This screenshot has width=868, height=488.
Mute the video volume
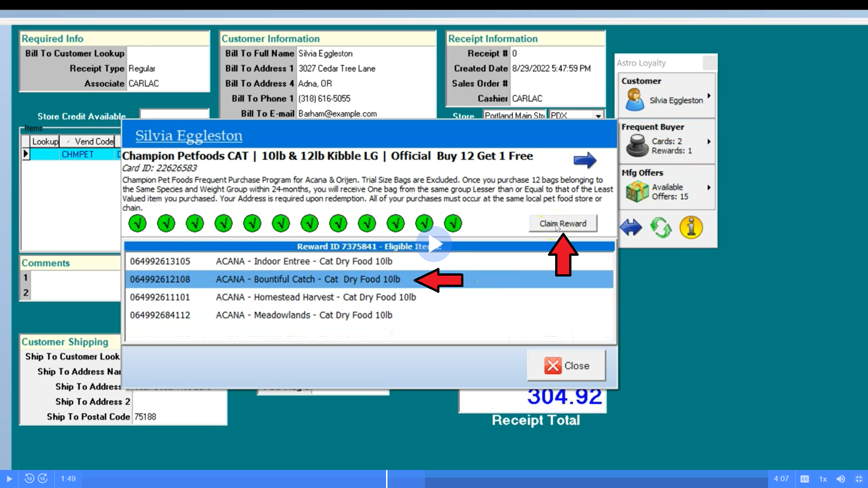[x=840, y=479]
